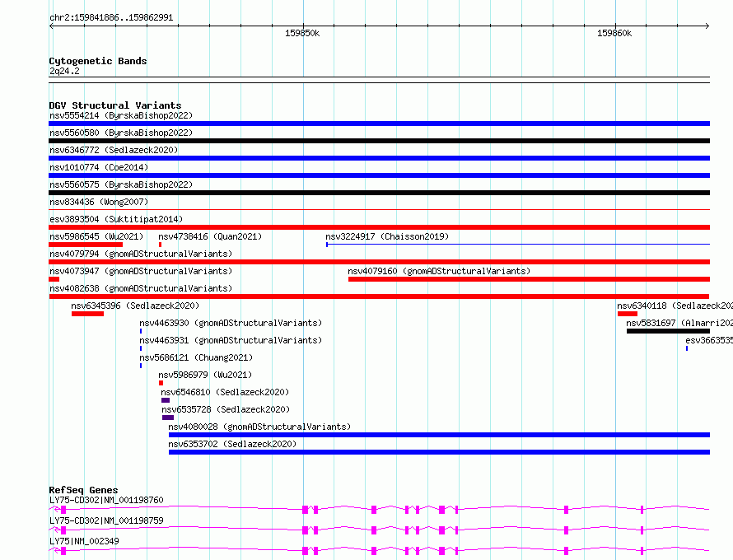Screen dimensions: 733x560
Task: Select the short red bar under nsv4073947
Action: (54, 279)
